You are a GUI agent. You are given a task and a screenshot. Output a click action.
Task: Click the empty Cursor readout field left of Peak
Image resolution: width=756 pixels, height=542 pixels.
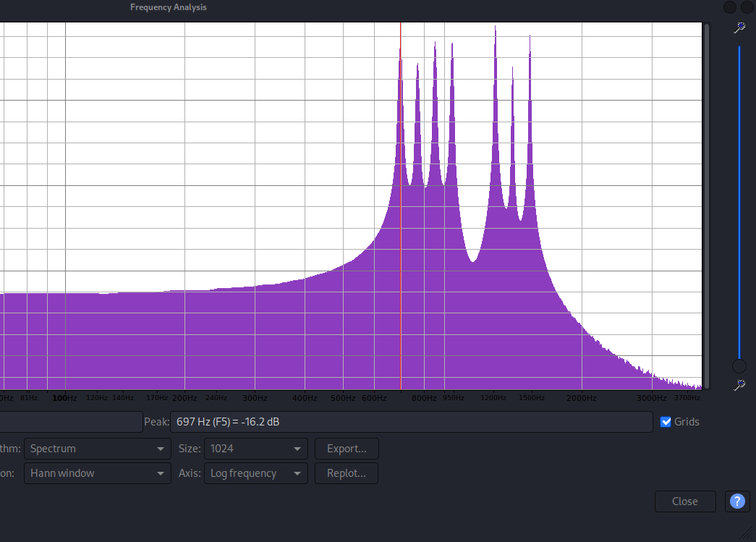pyautogui.click(x=71, y=422)
